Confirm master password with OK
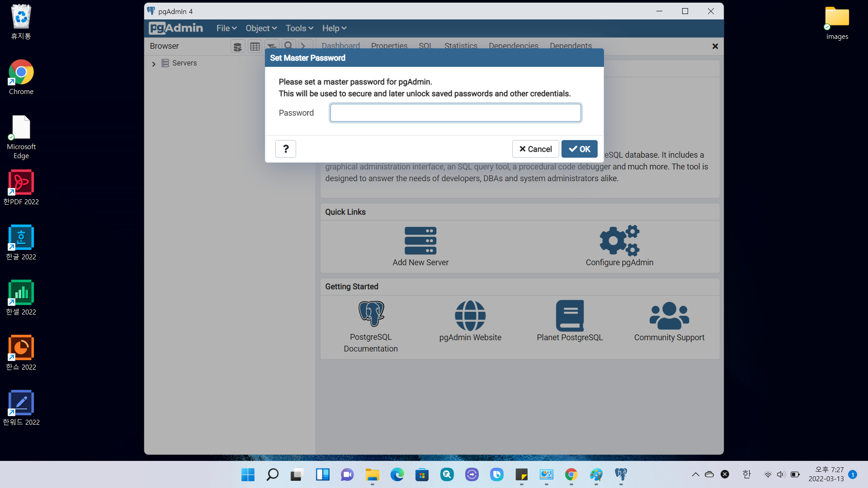 pos(579,149)
